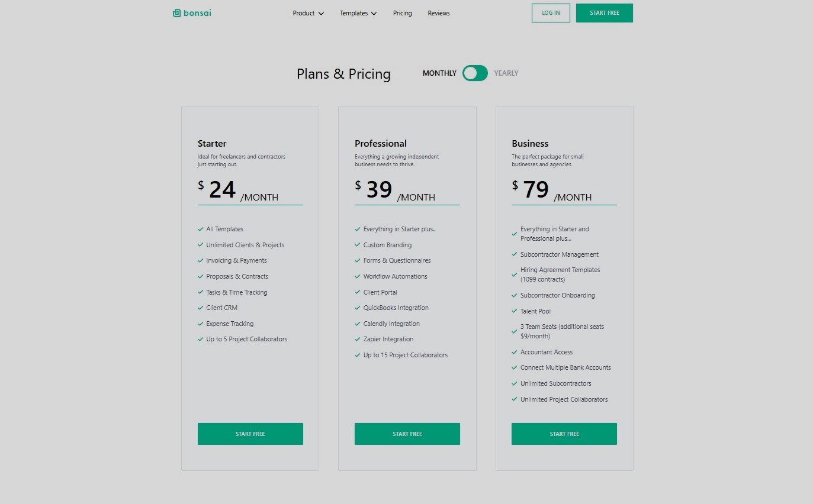Viewport: 813px width, 504px height.
Task: Click checkmark icon next to All Templates
Action: pyautogui.click(x=201, y=229)
